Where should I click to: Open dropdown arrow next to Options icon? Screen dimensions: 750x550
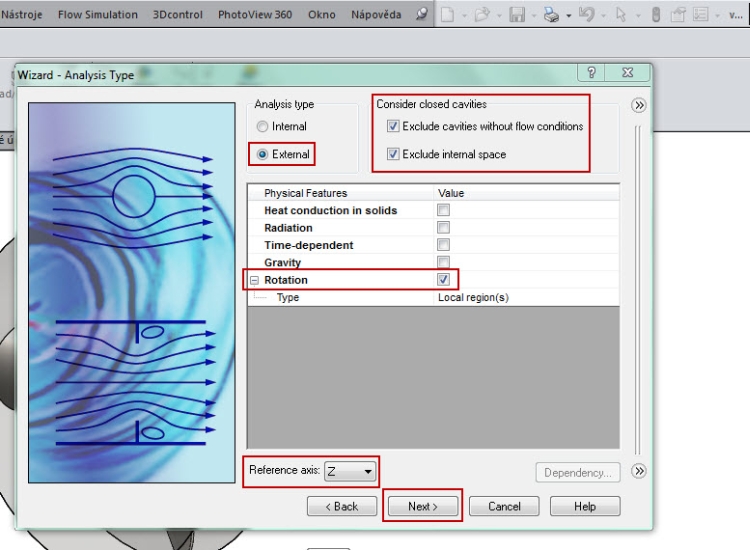point(717,16)
